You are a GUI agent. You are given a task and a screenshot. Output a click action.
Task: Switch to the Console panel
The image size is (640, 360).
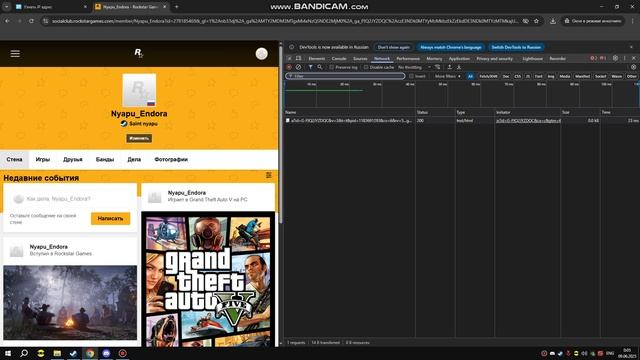pyautogui.click(x=339, y=59)
